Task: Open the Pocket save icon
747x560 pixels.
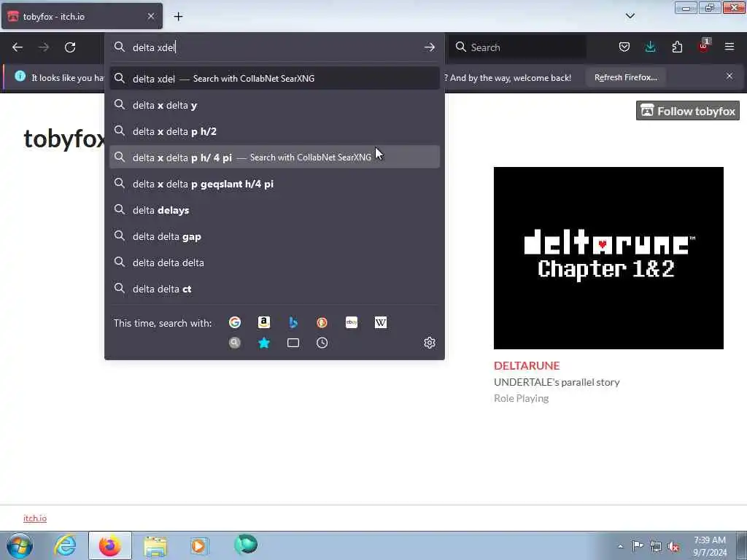Action: [x=624, y=47]
